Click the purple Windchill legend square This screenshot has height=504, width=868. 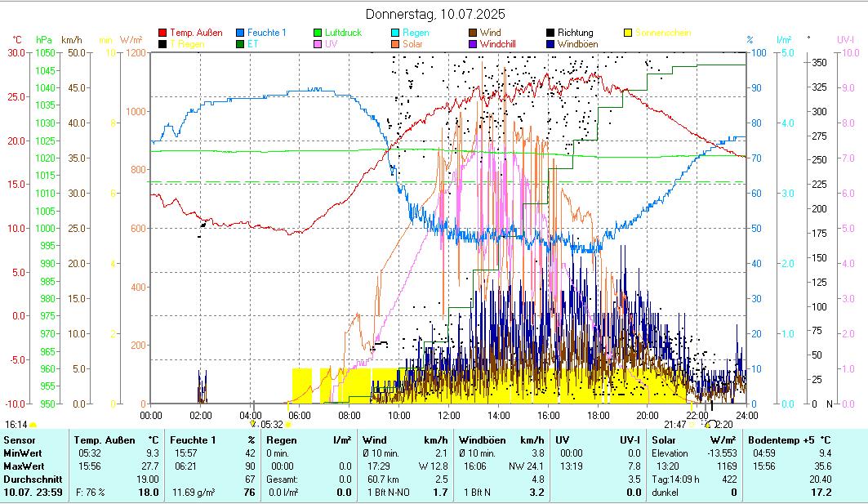[x=474, y=44]
